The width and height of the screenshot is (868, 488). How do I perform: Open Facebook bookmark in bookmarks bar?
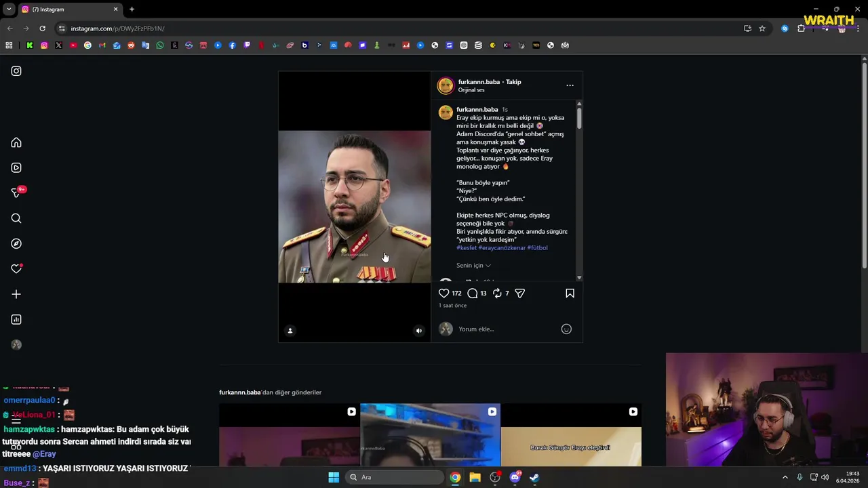tap(233, 45)
